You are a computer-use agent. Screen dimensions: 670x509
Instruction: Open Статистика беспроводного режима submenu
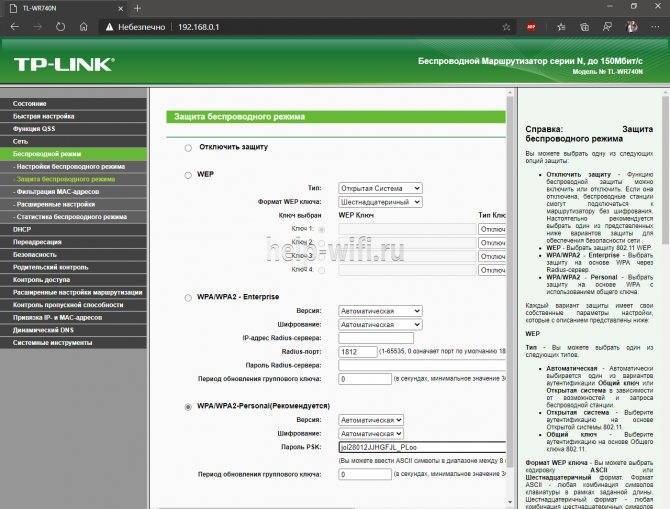tap(73, 217)
